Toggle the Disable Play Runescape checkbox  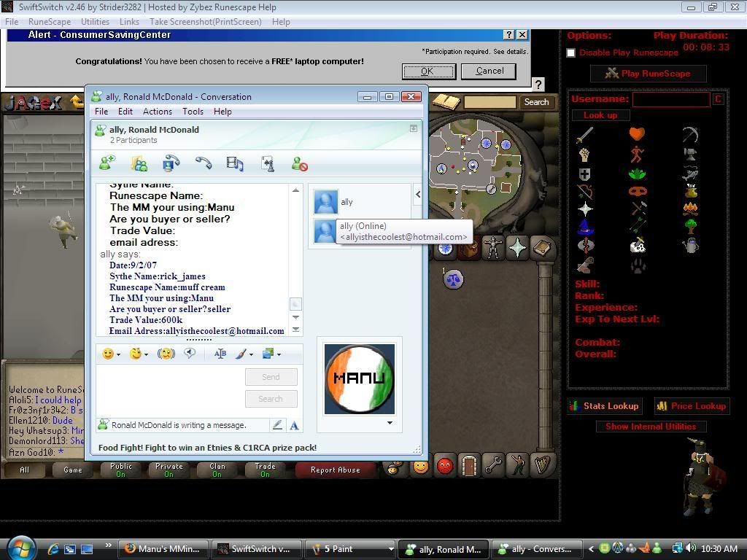click(570, 52)
